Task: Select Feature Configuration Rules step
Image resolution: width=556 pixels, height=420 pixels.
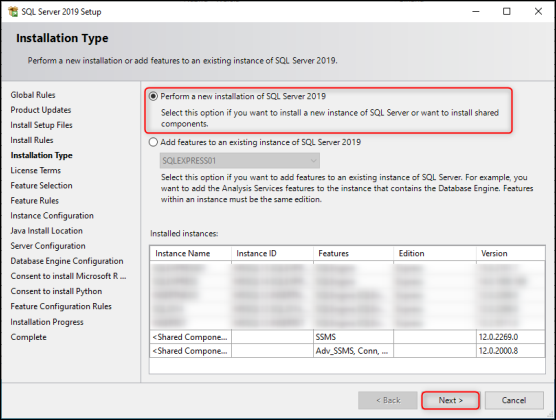Action: [x=61, y=306]
